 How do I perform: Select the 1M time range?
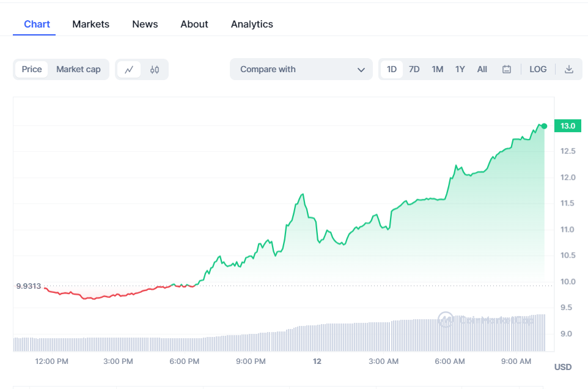point(437,70)
